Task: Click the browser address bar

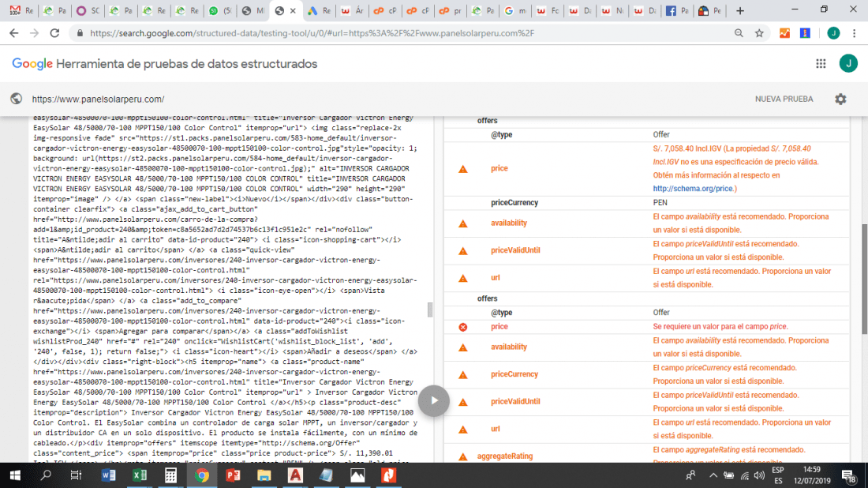Action: point(410,33)
